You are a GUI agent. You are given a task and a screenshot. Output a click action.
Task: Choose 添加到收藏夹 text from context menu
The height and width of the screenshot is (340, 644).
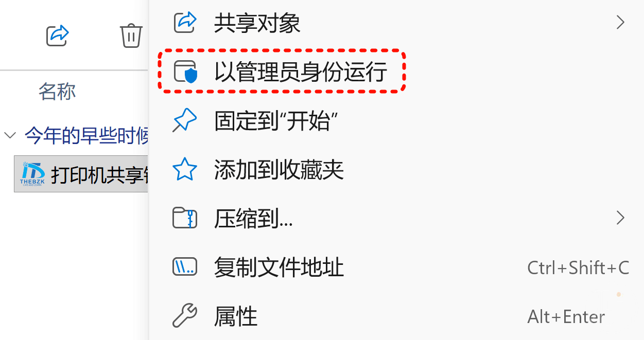[279, 169]
